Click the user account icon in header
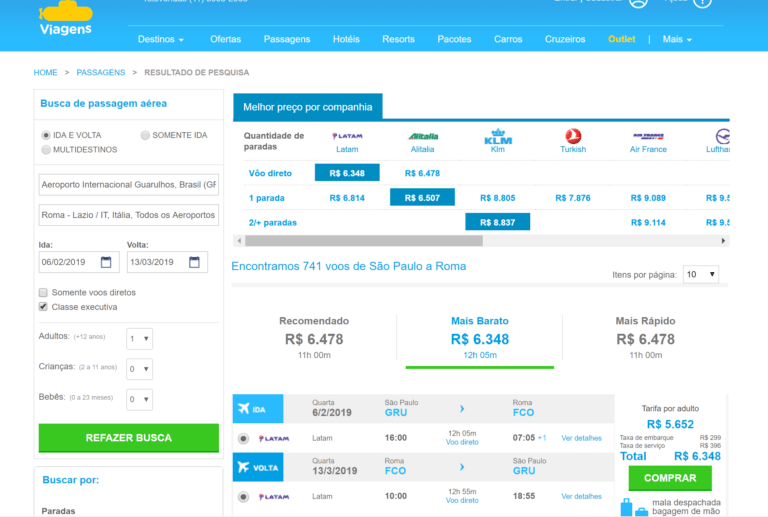Viewport: 768px width, 517px height. 639,3
